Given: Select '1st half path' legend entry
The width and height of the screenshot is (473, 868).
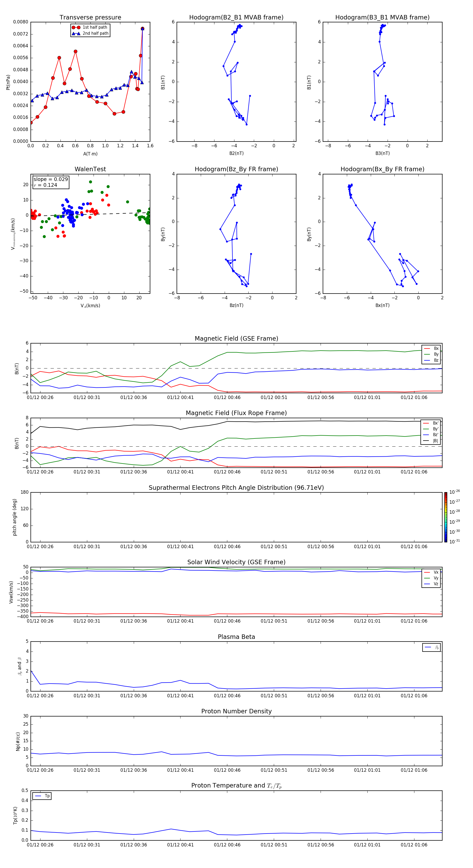Looking at the screenshot, I should point(90,27).
